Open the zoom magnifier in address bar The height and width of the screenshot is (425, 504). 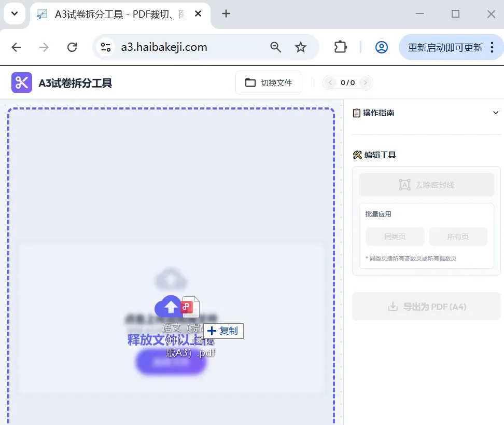(x=275, y=47)
